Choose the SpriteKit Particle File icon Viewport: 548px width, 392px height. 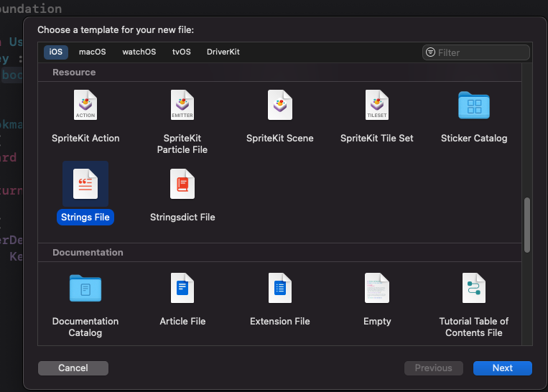click(182, 105)
